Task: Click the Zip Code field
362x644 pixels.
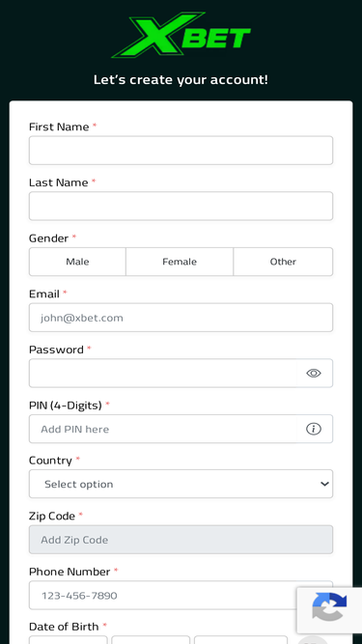Action: click(x=181, y=540)
